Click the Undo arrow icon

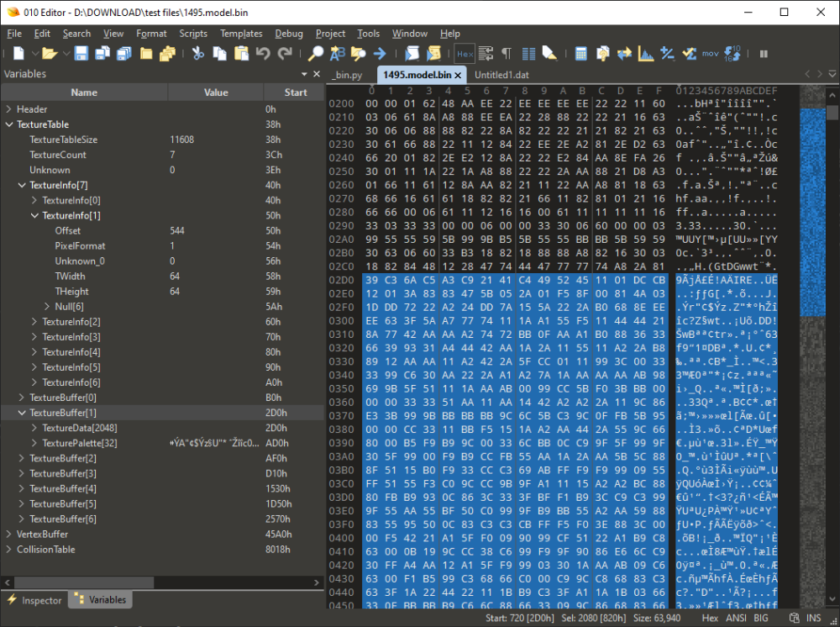click(263, 54)
